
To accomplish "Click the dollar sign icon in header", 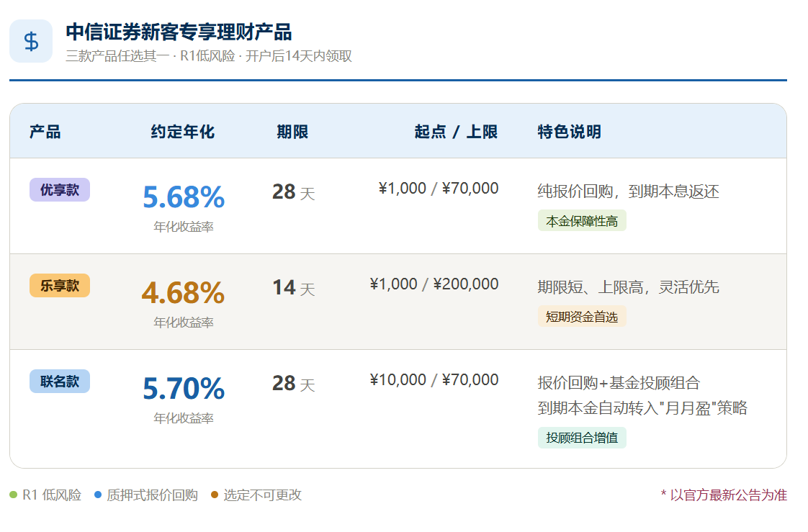I will [x=31, y=41].
